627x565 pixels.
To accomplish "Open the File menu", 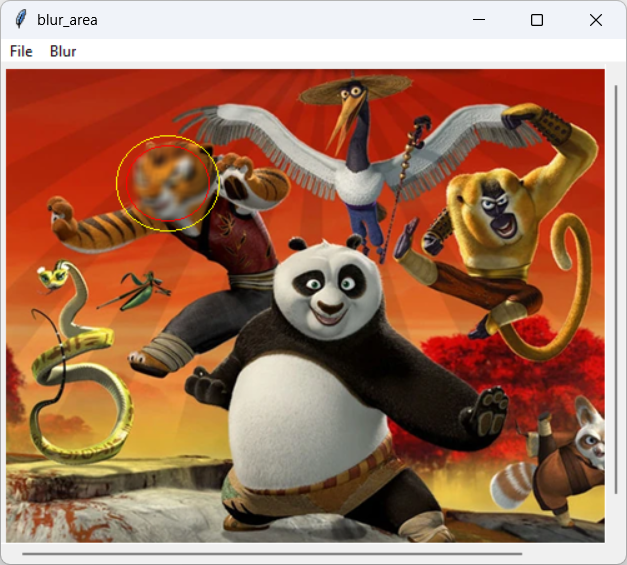I will point(21,51).
